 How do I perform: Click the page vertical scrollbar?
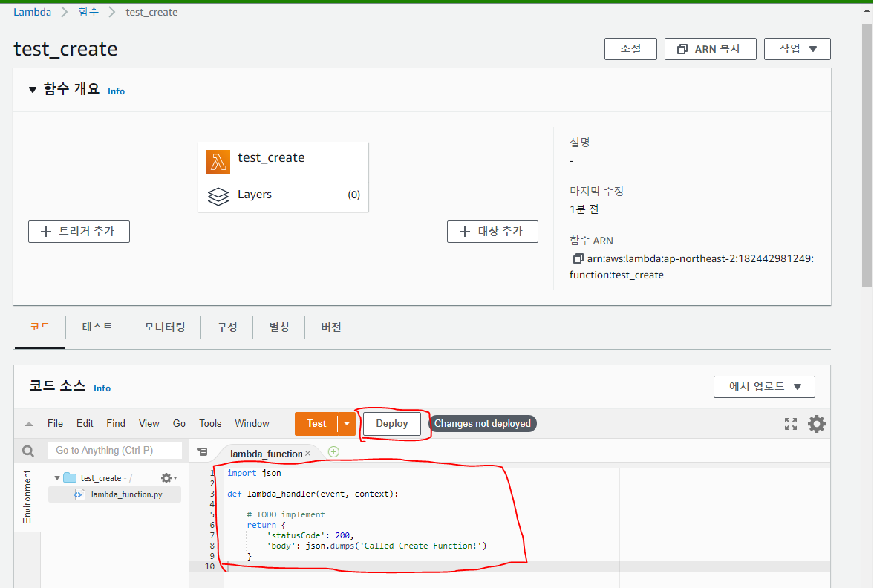coord(867,155)
